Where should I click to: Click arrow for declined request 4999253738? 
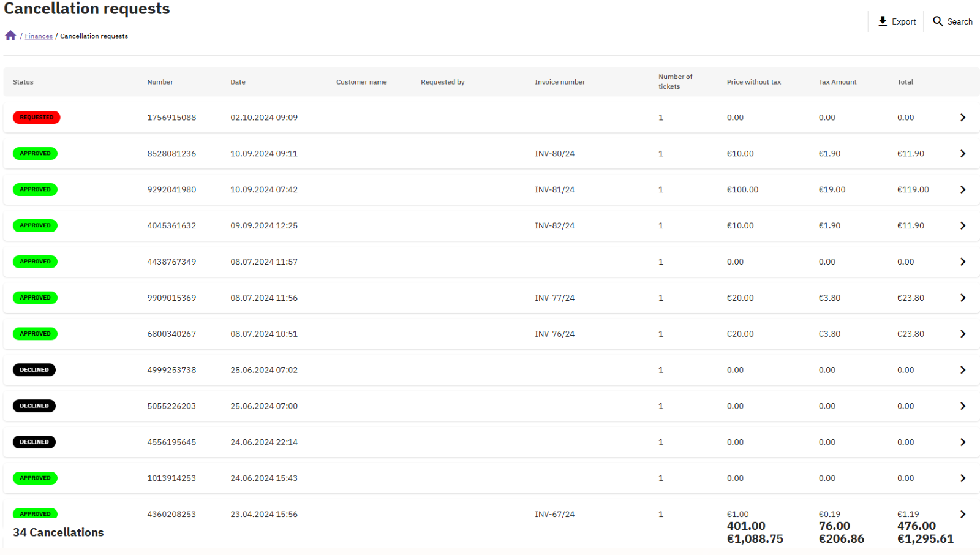point(963,370)
